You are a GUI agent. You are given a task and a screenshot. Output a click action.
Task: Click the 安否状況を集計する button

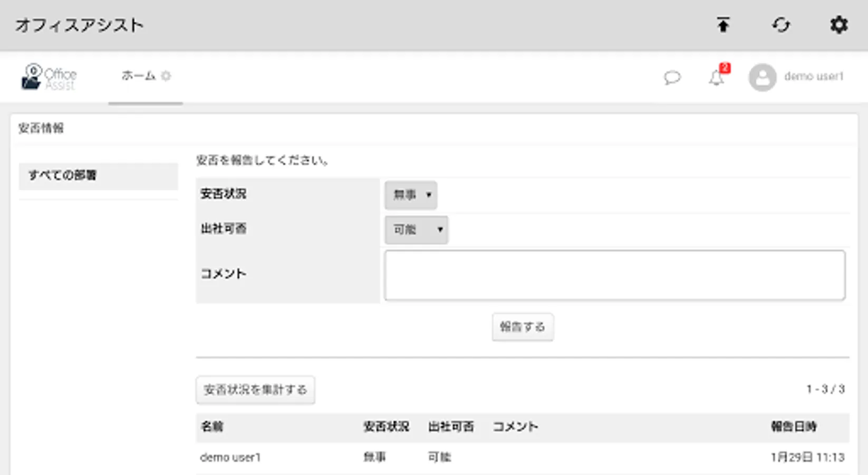(x=255, y=390)
